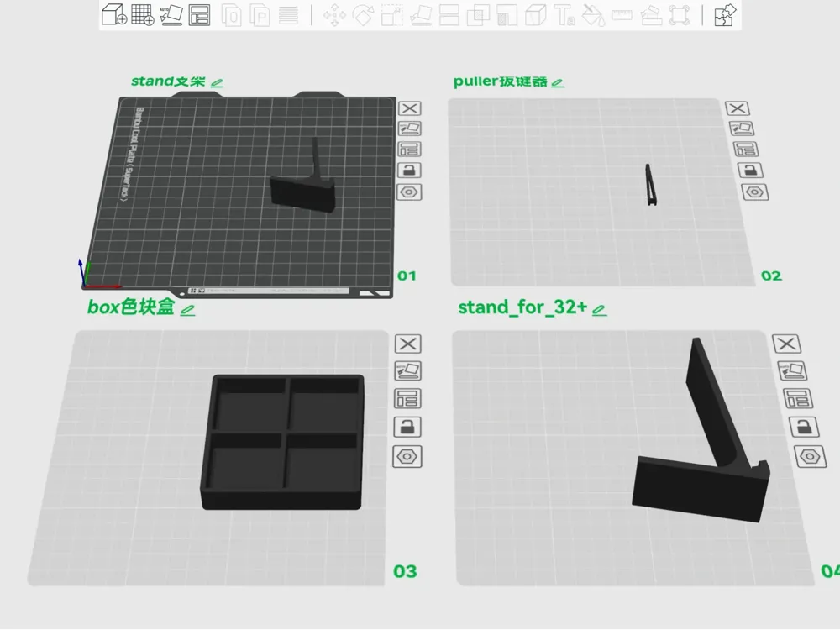Edit the box plate name via pencil
840x630 pixels.
(x=187, y=310)
